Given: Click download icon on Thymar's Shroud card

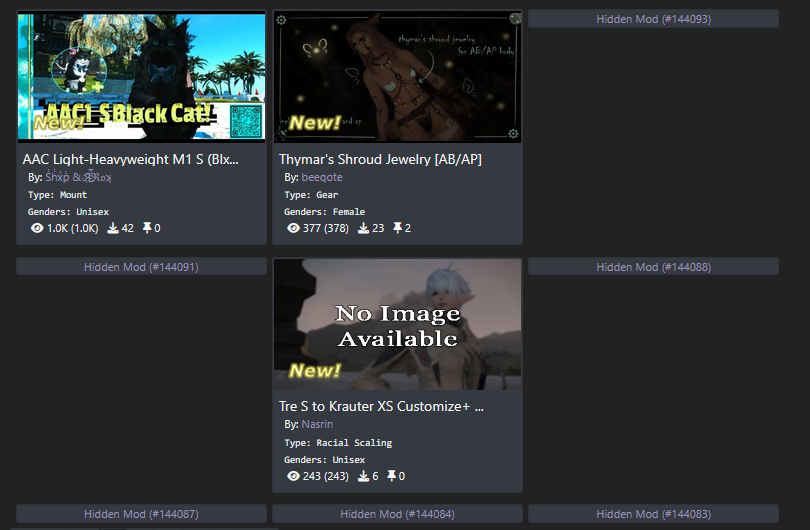Looking at the screenshot, I should coord(364,228).
